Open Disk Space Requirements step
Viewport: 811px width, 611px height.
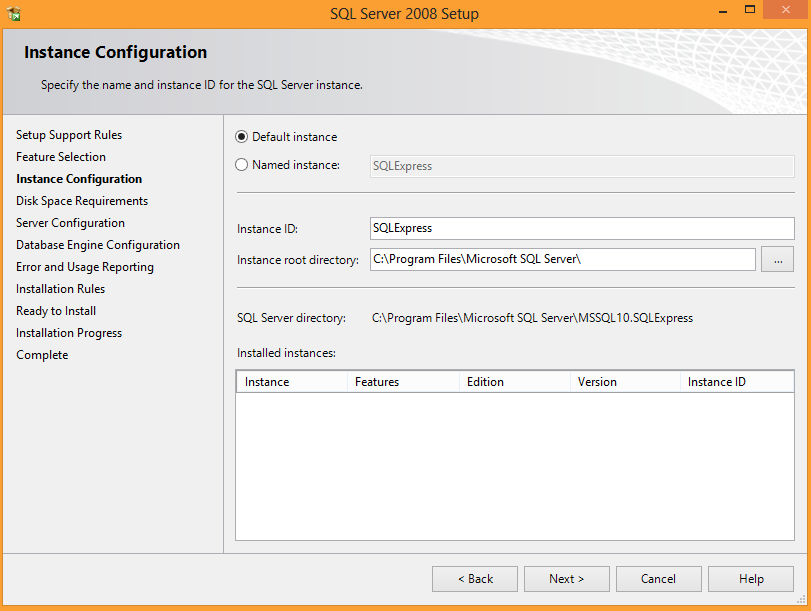82,201
